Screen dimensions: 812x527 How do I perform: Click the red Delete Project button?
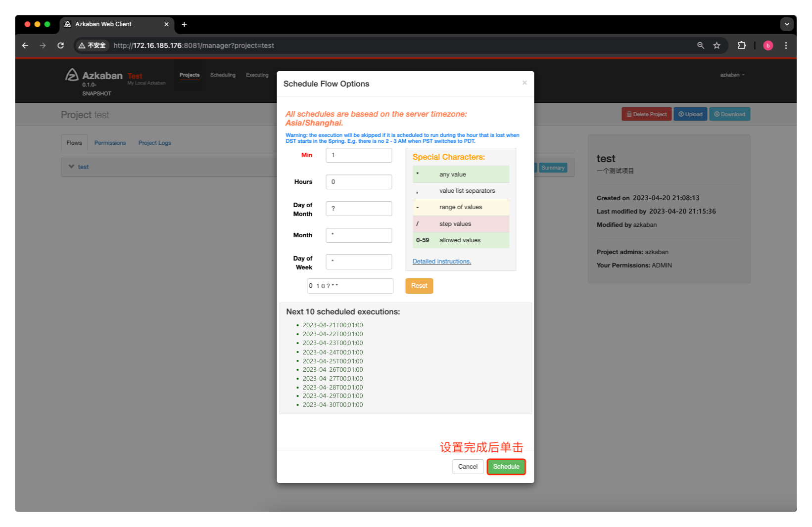pos(646,114)
